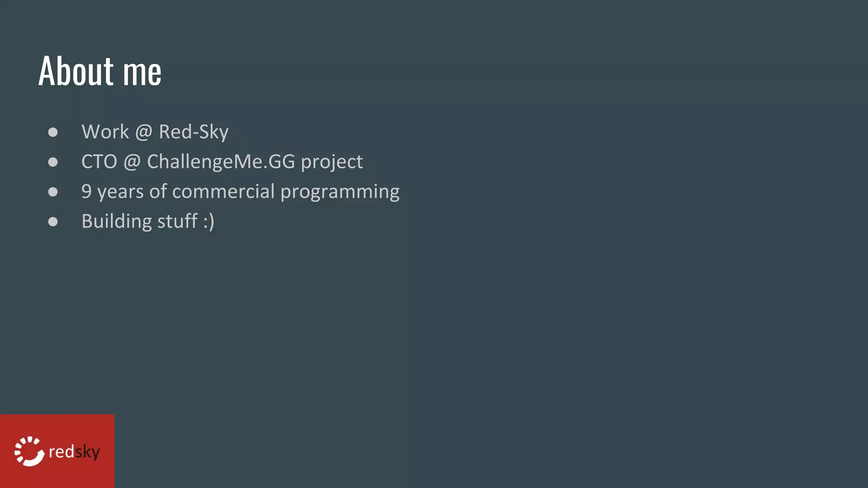
Task: Click the bullet beside "9 years" line
Action: click(53, 192)
